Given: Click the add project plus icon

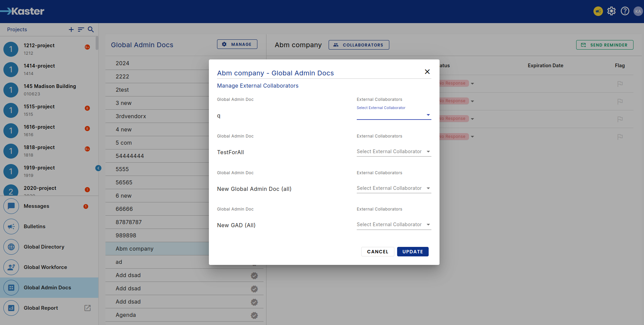Looking at the screenshot, I should [71, 30].
